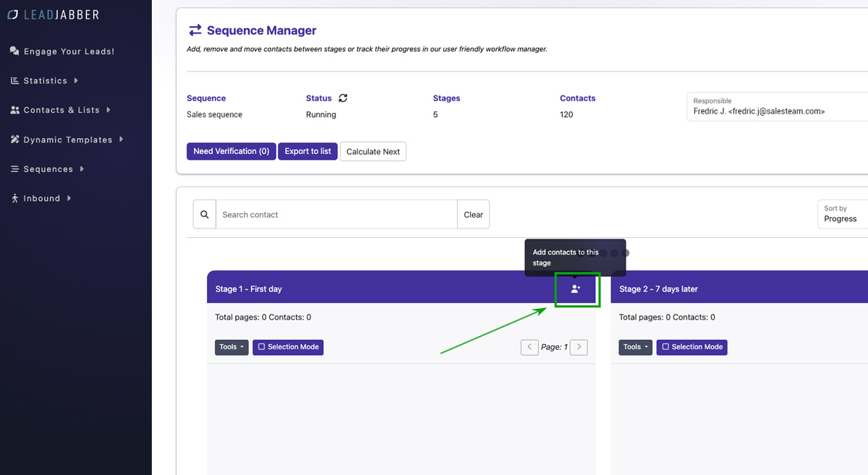Expand the Sequences submenu arrow

pyautogui.click(x=82, y=168)
